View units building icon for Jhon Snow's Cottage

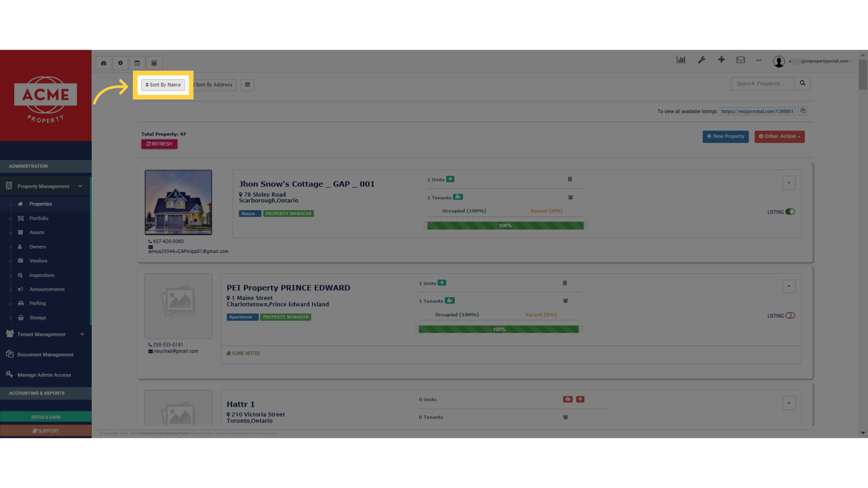pyautogui.click(x=570, y=179)
